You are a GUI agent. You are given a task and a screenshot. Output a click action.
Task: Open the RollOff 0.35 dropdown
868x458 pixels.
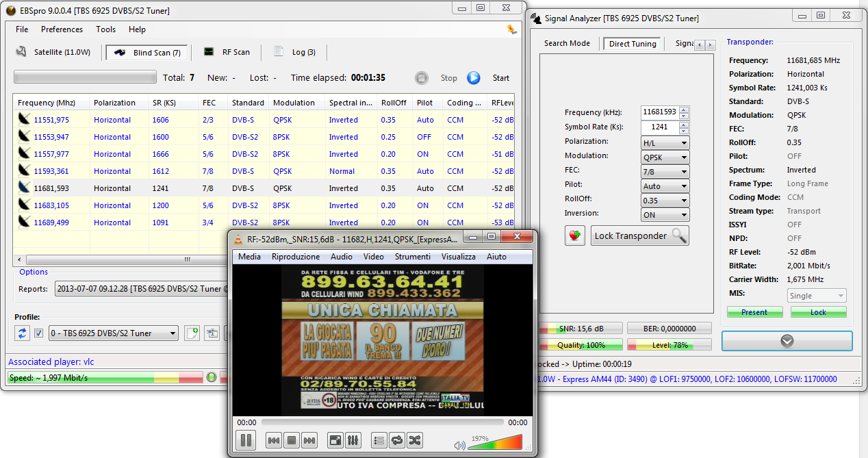click(665, 201)
